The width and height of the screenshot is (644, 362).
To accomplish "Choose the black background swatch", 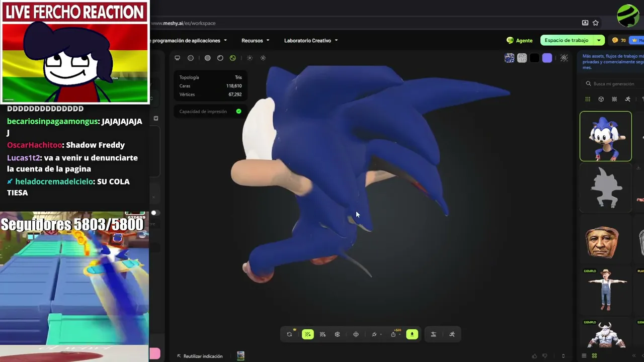I will pyautogui.click(x=534, y=58).
